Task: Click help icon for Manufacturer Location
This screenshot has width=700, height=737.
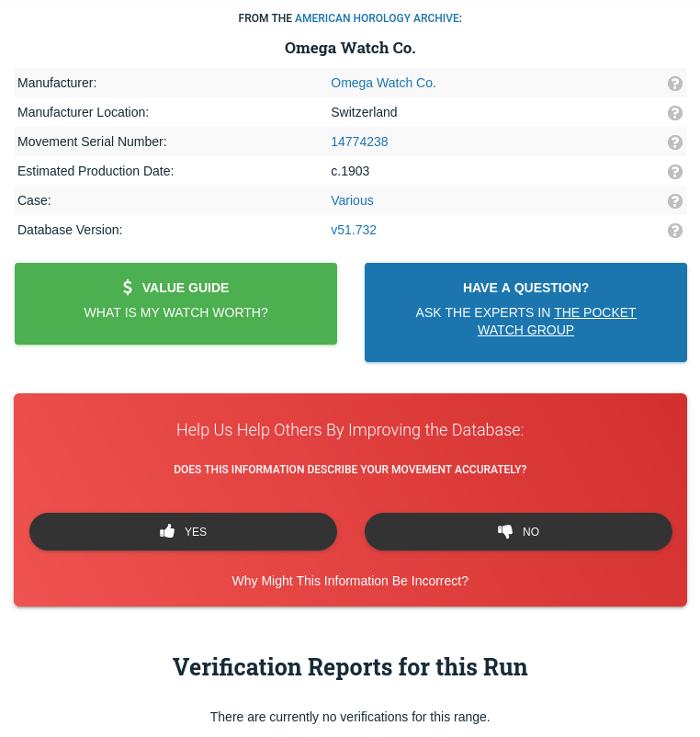Action: click(x=675, y=113)
